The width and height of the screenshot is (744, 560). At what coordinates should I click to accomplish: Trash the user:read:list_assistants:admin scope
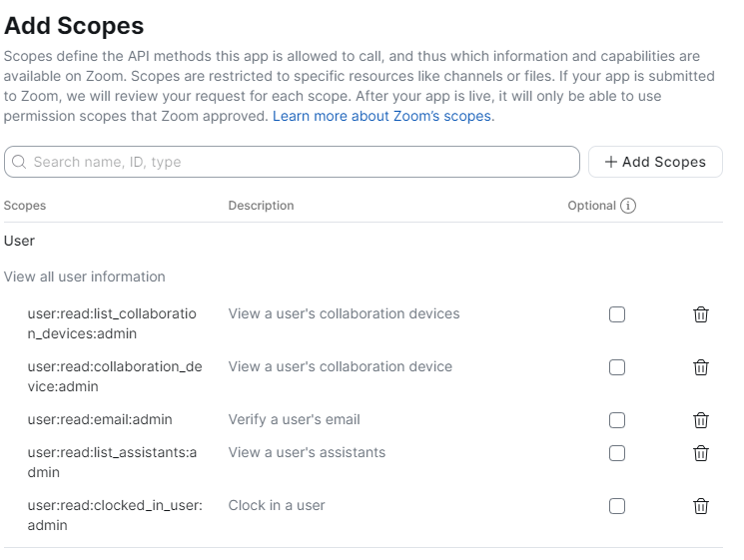tap(701, 453)
